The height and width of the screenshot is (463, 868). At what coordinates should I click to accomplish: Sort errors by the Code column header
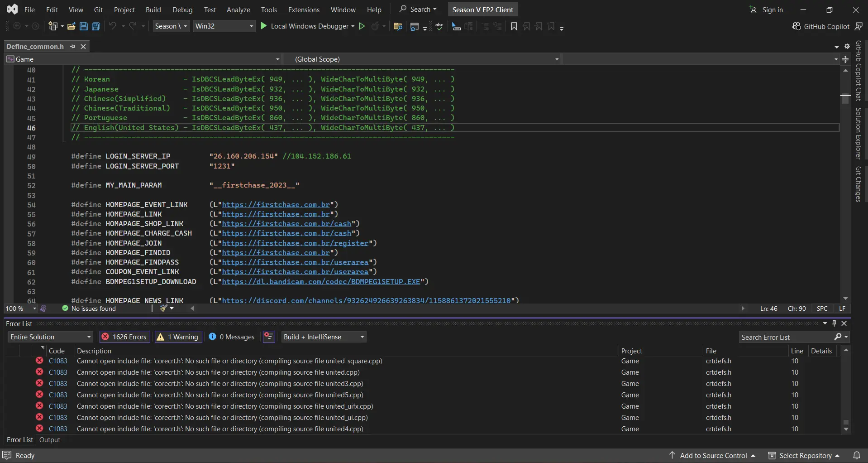point(57,351)
